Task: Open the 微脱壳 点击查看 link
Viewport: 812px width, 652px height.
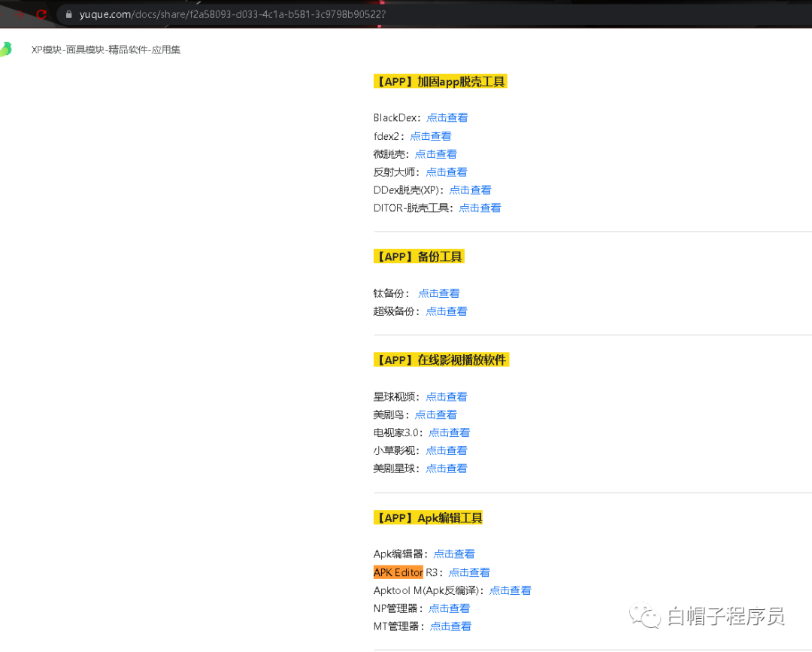Action: 435,154
